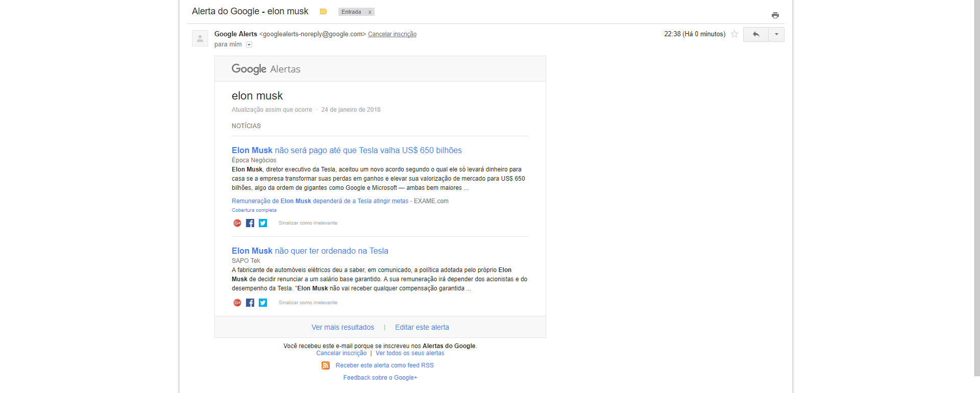This screenshot has height=393, width=980.
Task: Share SAPO Tek article on Twitter
Action: pyautogui.click(x=263, y=303)
